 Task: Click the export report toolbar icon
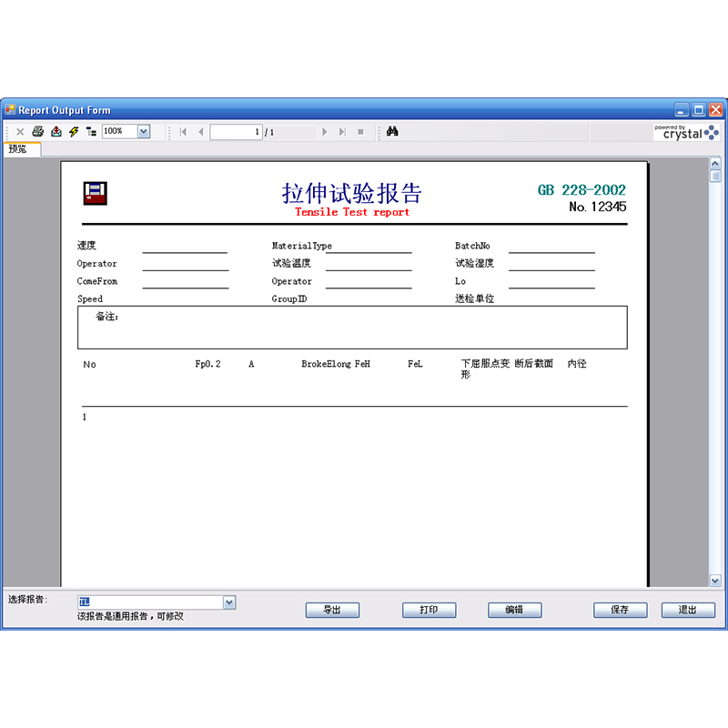[x=56, y=132]
